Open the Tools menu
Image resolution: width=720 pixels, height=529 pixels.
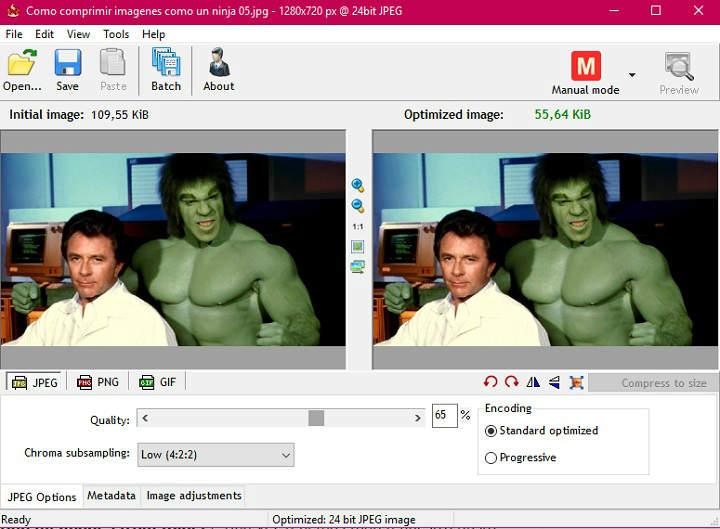tap(116, 34)
